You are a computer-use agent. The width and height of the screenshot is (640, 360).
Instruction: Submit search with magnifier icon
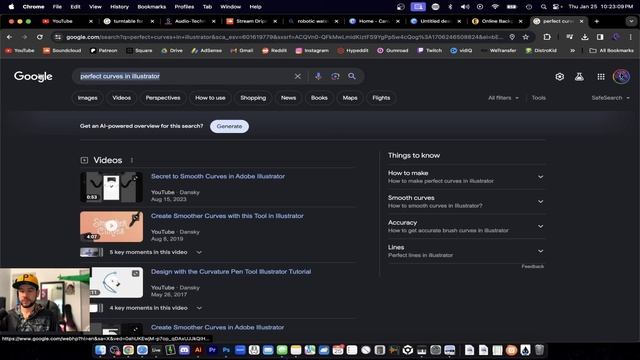352,76
